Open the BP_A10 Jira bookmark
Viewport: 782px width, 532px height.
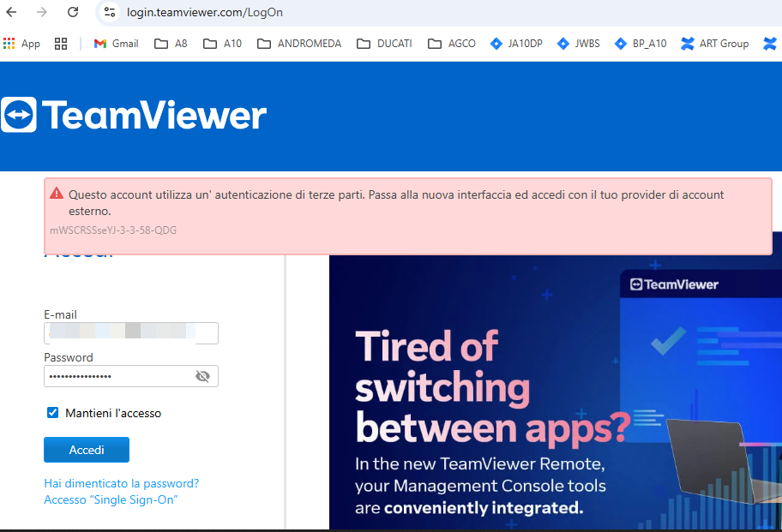(x=641, y=44)
